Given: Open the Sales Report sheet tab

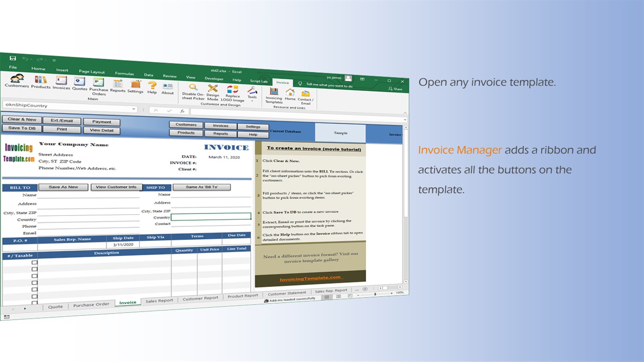Looking at the screenshot, I should click(159, 300).
